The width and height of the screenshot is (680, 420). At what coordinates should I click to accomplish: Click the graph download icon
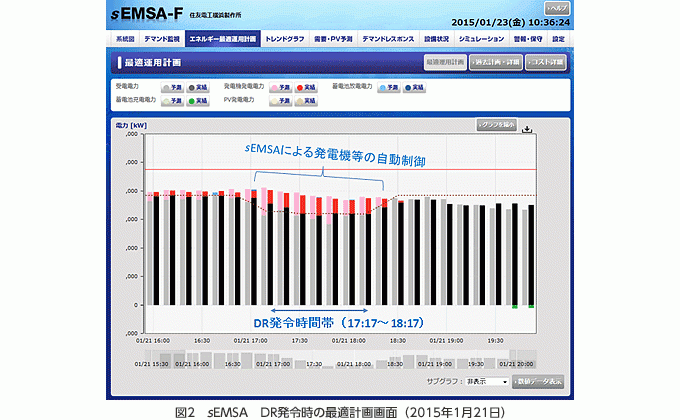(527, 129)
